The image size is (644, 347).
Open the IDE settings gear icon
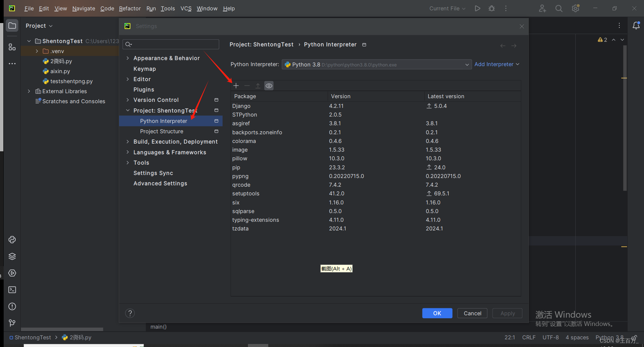pos(576,8)
